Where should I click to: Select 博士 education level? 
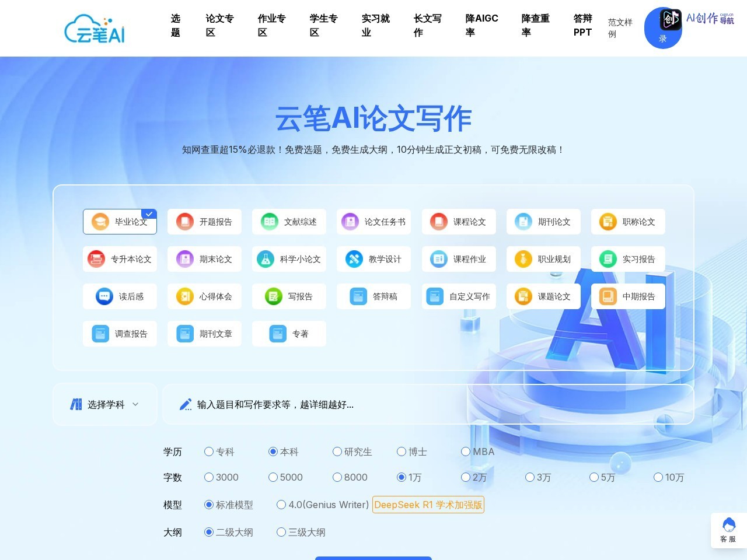tap(402, 452)
